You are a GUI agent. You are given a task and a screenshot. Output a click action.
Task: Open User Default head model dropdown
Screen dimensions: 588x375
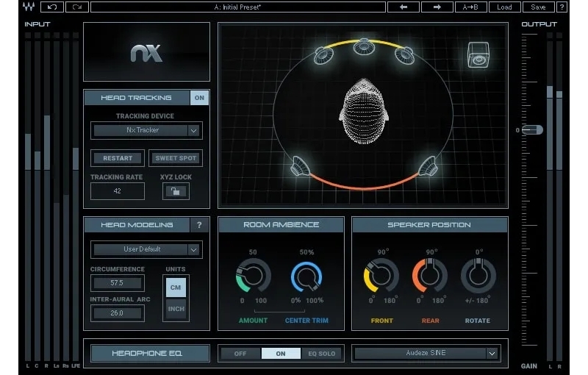[146, 249]
